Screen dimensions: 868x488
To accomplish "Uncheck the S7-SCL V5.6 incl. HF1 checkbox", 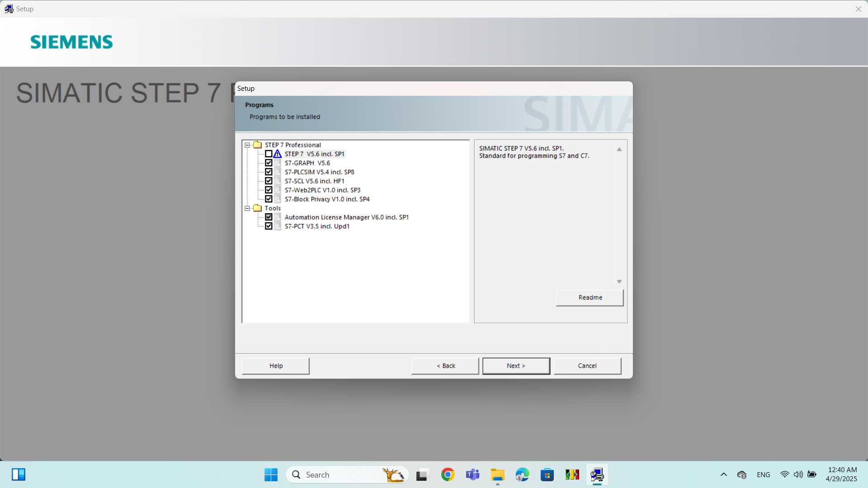I will pos(269,181).
